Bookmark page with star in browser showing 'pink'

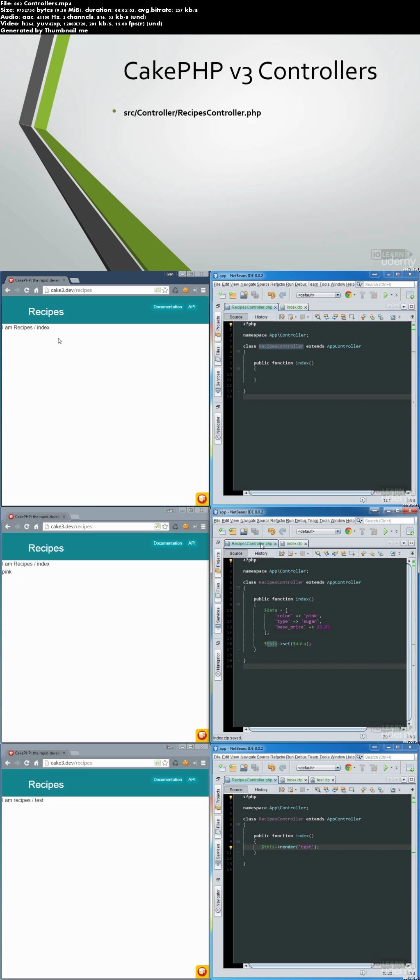(165, 526)
